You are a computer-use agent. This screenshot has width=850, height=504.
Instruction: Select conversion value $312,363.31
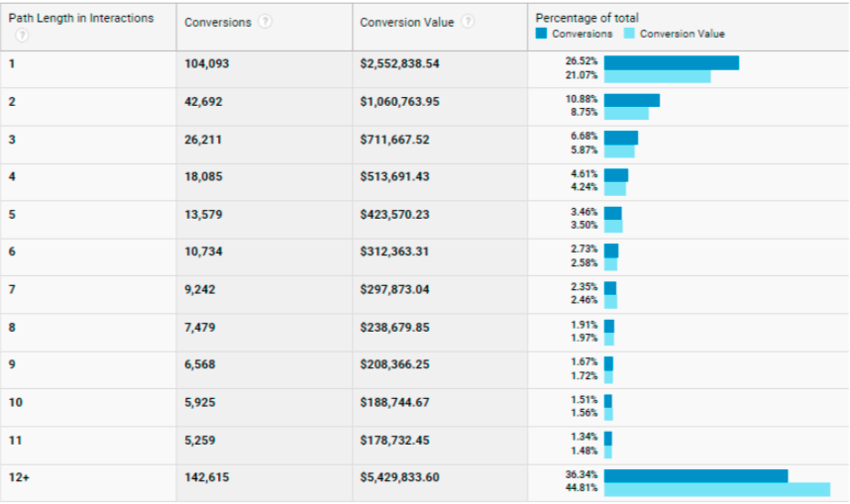point(394,251)
